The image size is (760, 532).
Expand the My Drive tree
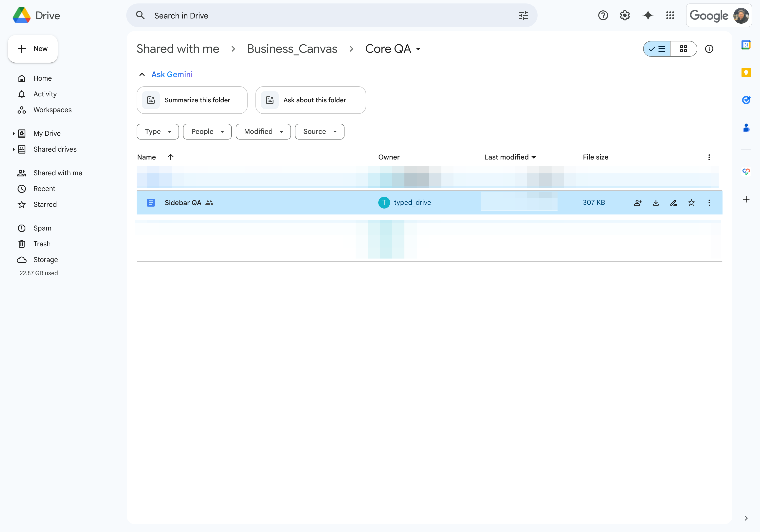pos(14,134)
